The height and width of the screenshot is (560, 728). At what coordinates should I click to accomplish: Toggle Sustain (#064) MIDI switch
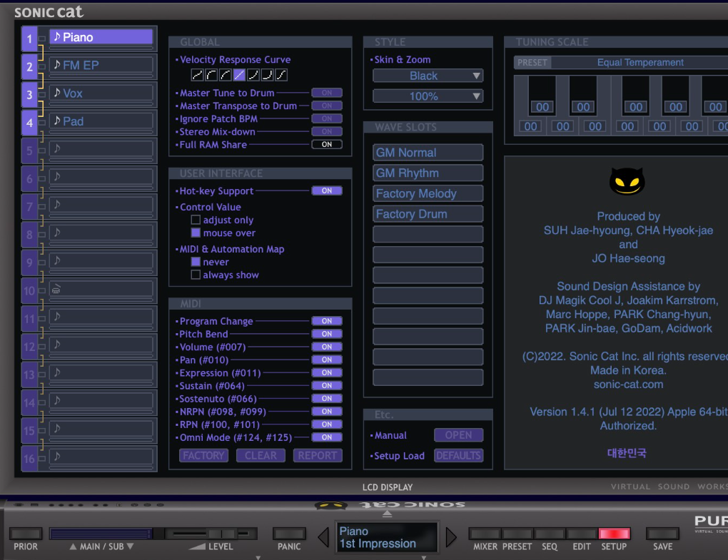[327, 385]
